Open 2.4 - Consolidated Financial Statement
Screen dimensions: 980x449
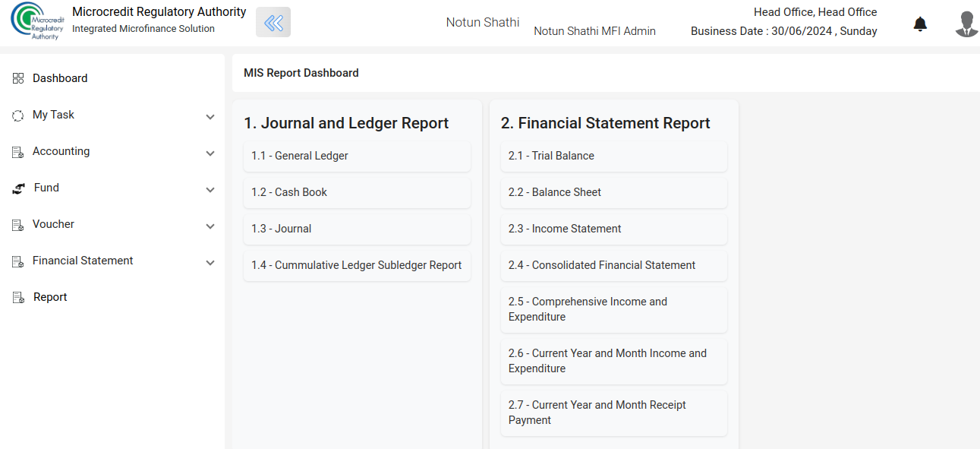[614, 266]
